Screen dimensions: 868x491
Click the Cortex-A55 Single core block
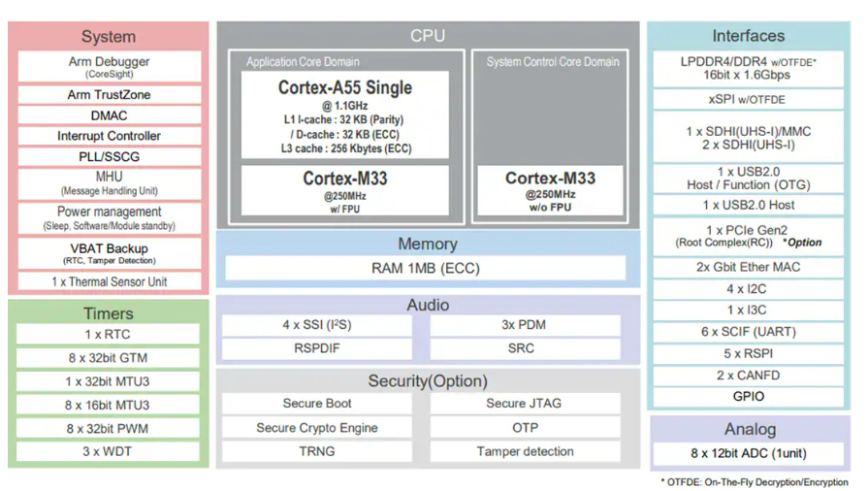tap(344, 115)
